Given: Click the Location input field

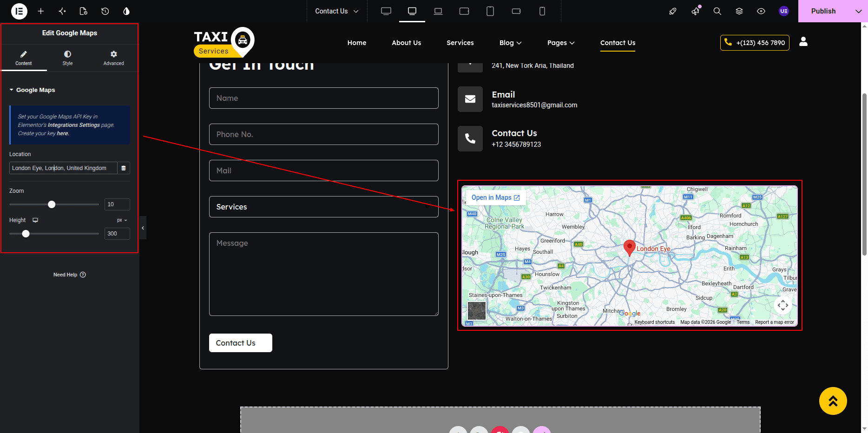Looking at the screenshot, I should pos(63,168).
